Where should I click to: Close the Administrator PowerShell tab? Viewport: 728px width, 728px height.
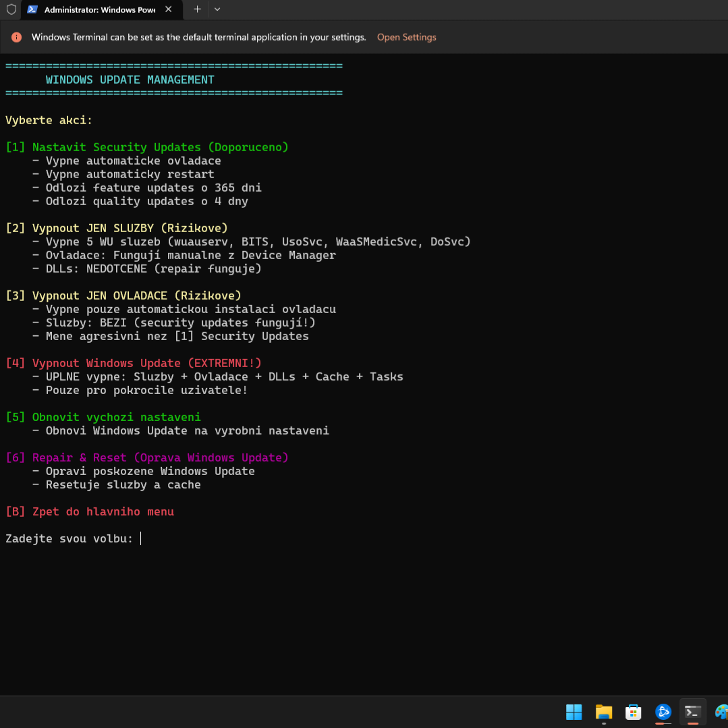[168, 9]
